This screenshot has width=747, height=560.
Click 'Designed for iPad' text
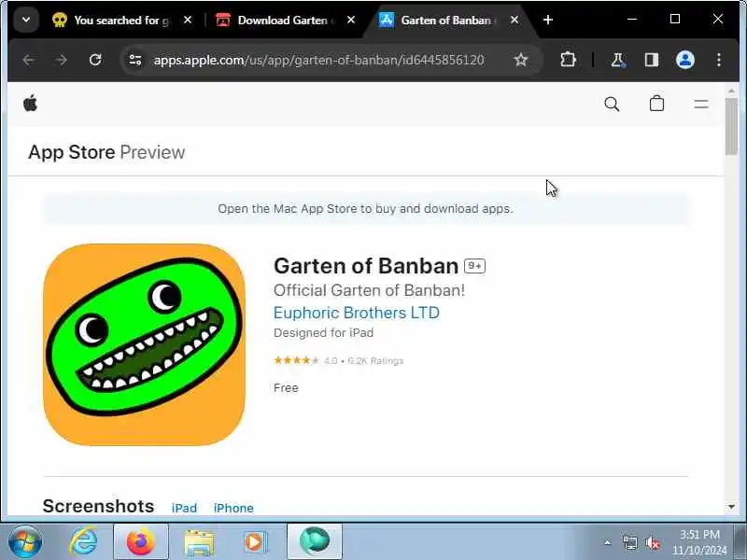pyautogui.click(x=323, y=332)
